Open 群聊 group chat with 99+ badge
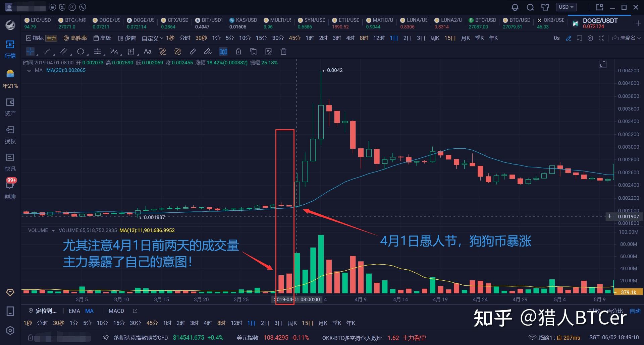 (10, 189)
